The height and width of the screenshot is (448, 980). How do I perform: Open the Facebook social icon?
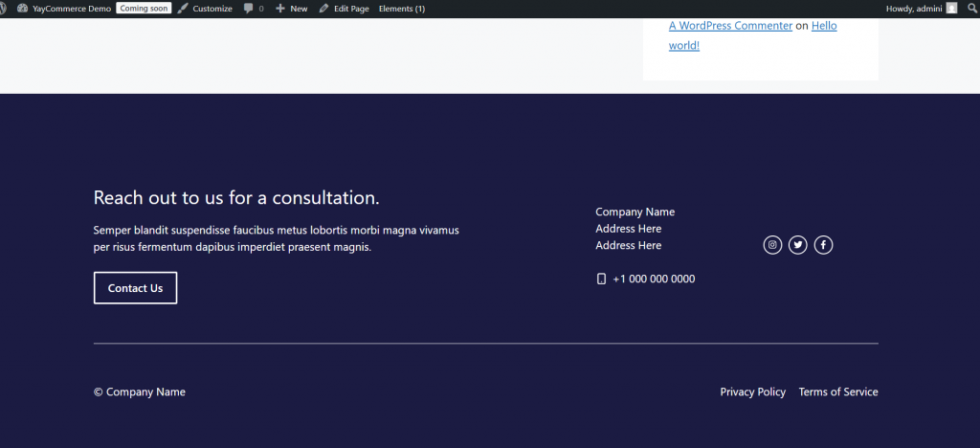(x=823, y=245)
